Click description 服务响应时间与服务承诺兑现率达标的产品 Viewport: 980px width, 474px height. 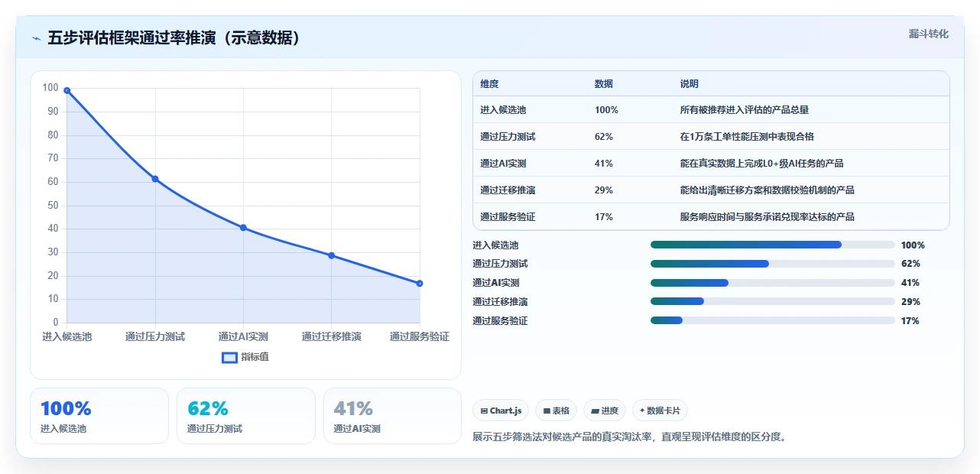click(x=767, y=217)
